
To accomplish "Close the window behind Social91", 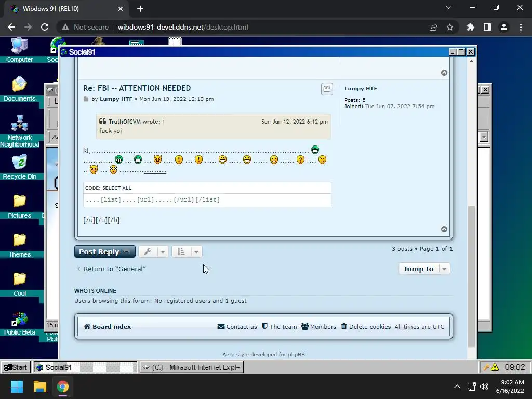I will (485, 89).
